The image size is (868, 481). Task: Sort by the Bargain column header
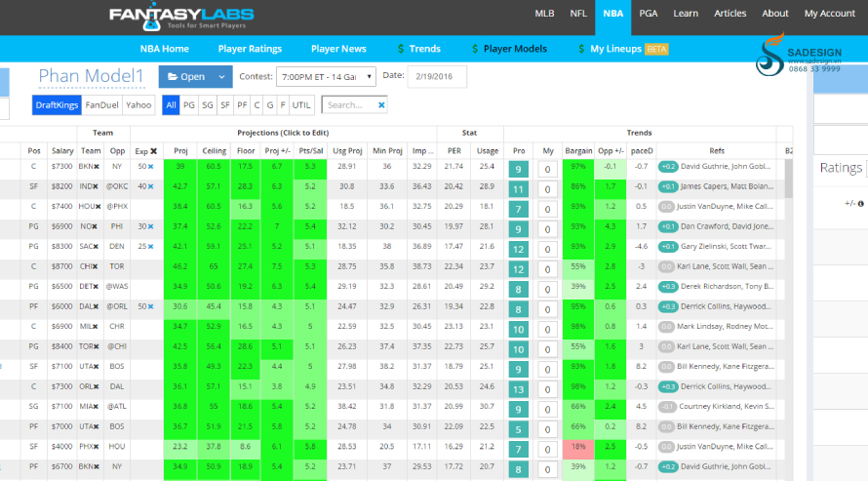578,151
